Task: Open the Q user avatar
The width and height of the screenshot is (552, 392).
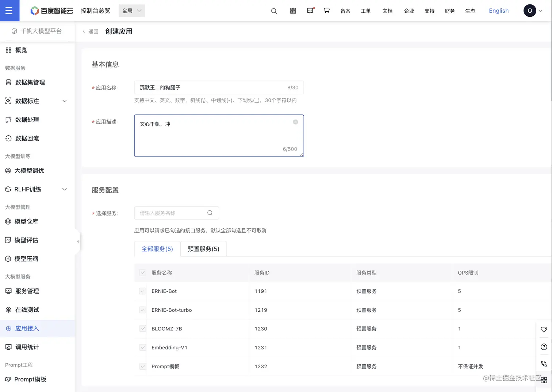Action: click(x=530, y=11)
